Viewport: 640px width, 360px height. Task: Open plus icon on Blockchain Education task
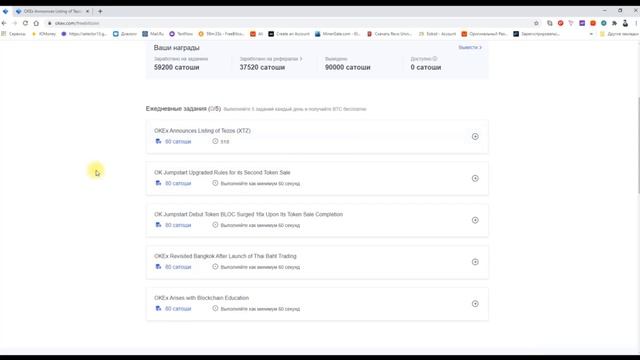pos(475,304)
